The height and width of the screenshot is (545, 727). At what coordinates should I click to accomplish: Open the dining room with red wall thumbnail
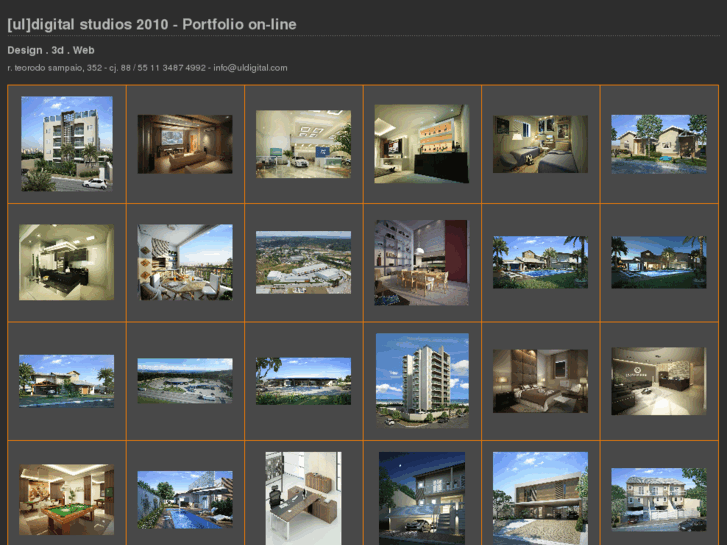[421, 263]
